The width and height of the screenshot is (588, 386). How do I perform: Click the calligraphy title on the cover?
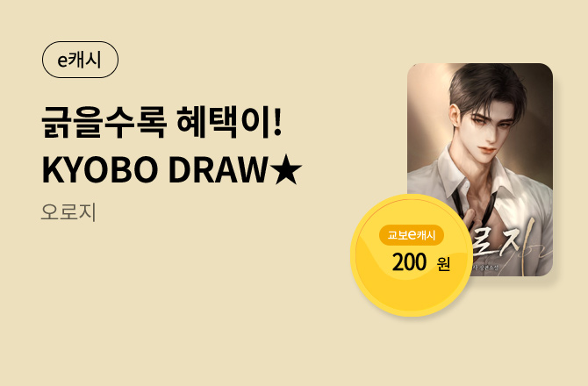tap(508, 244)
